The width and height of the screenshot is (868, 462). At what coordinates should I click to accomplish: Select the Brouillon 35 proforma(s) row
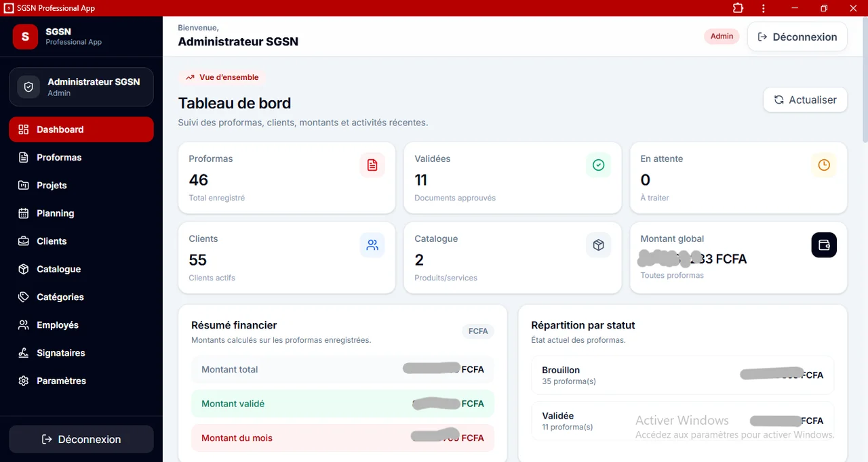point(682,375)
